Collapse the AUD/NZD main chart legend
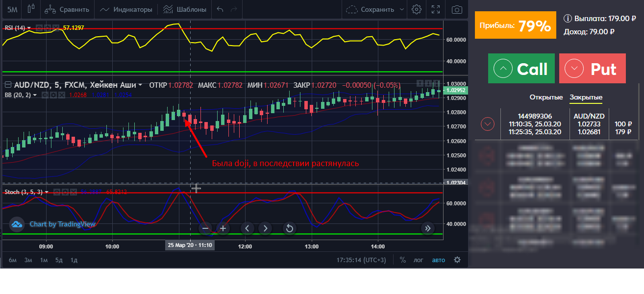 click(x=8, y=85)
